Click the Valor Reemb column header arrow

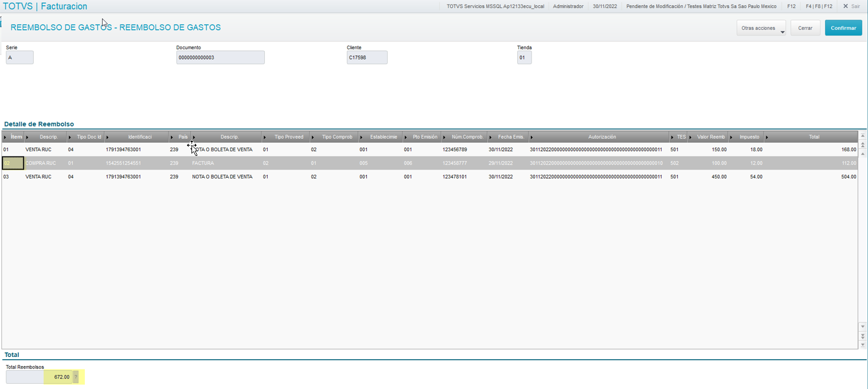tap(691, 137)
